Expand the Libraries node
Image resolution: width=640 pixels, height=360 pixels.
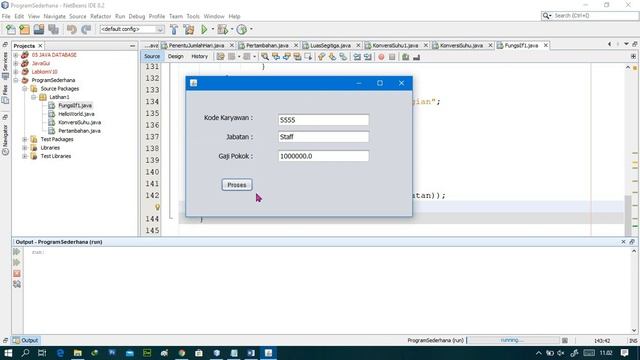[x=24, y=148]
